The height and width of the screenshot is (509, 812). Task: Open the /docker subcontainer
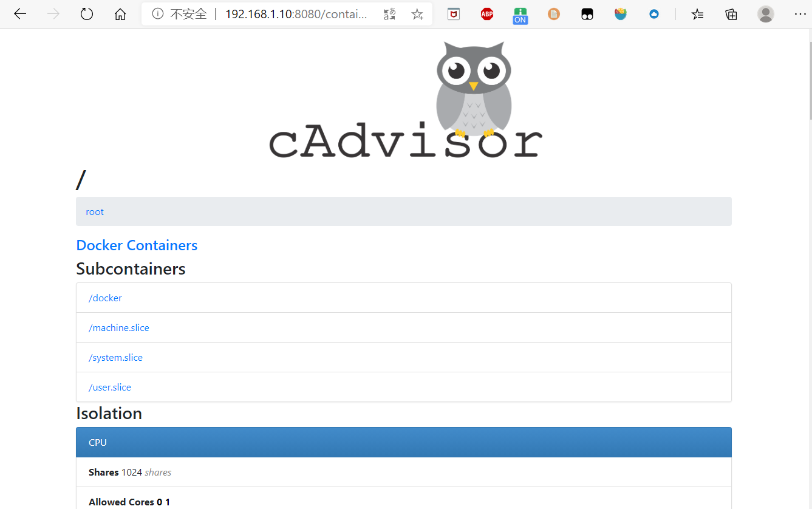coord(105,298)
